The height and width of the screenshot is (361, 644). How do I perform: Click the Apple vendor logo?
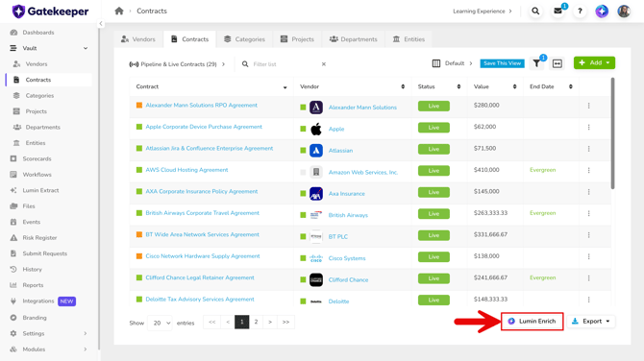pyautogui.click(x=316, y=129)
